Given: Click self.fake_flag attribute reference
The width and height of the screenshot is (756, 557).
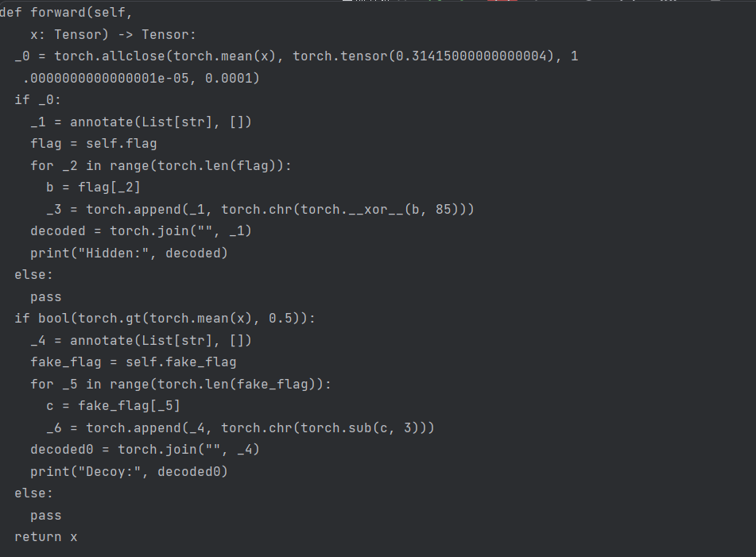Looking at the screenshot, I should tap(180, 362).
